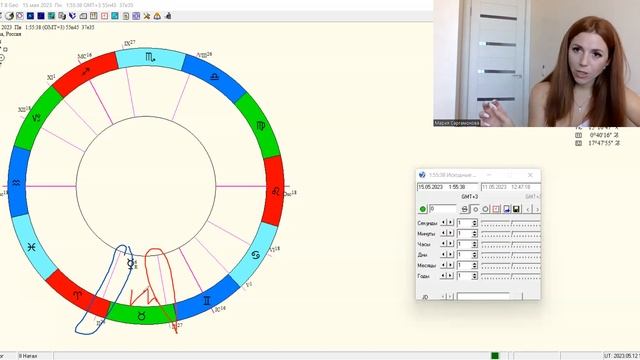Click the 11.05.2023 date-time field

511,187
